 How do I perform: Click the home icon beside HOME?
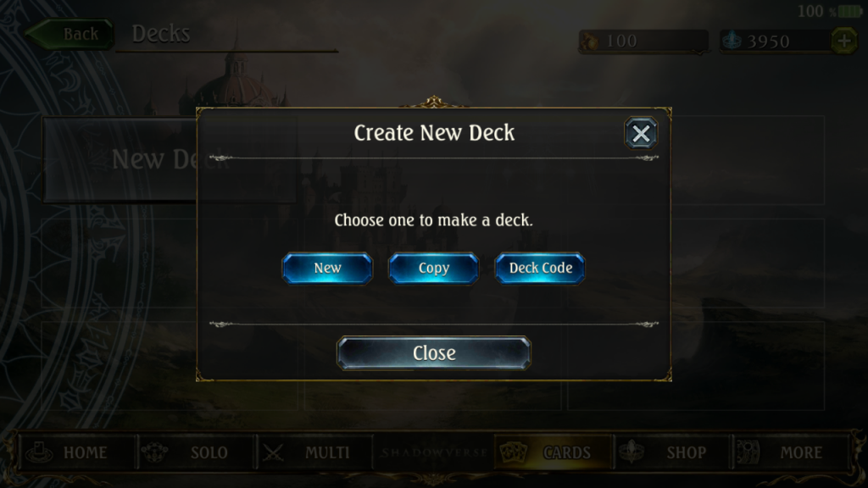pos(39,452)
